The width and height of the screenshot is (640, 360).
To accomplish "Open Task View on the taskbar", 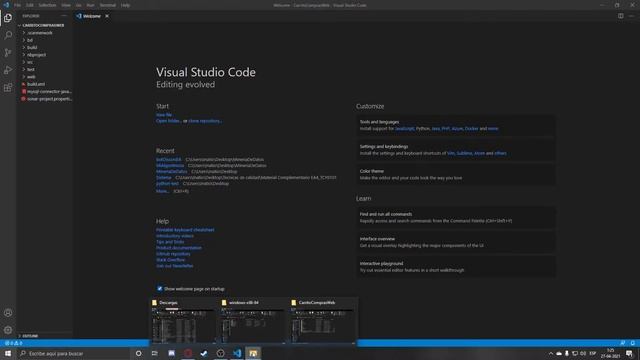I will pyautogui.click(x=155, y=353).
